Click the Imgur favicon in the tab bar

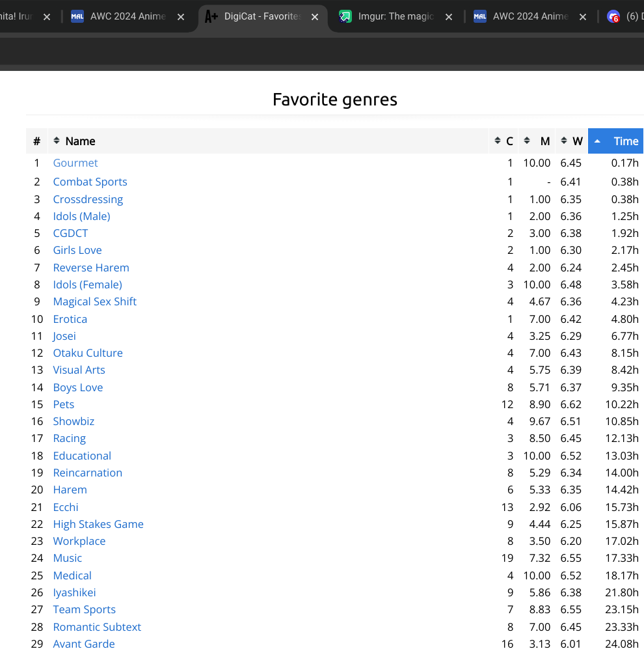click(x=345, y=17)
